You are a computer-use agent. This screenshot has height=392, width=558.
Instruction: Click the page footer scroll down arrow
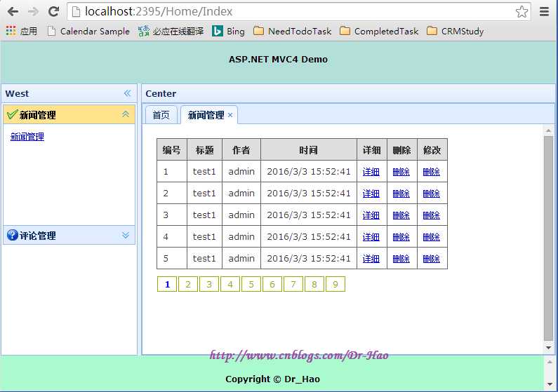pyautogui.click(x=550, y=385)
